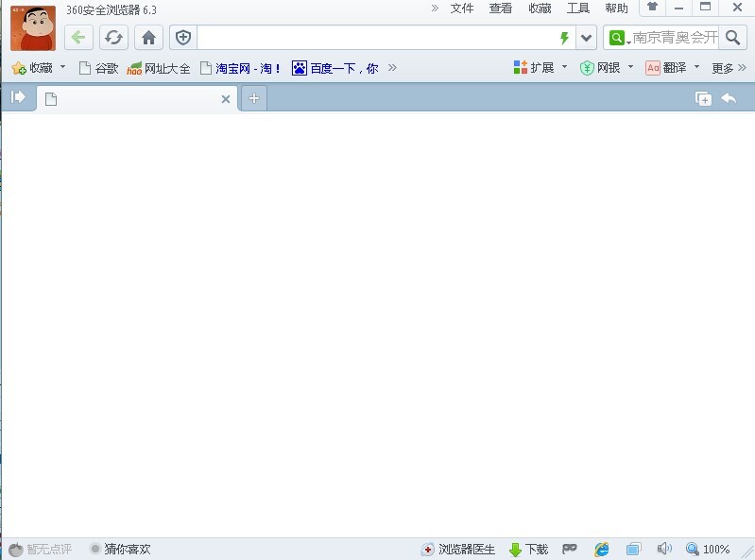Toggle the sidebar panel arrow in tab bar

click(x=18, y=97)
